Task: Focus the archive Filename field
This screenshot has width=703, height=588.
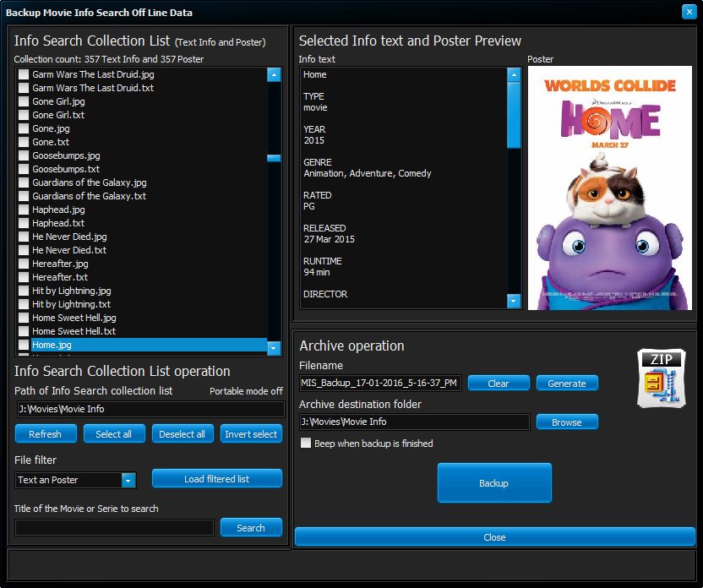Action: pyautogui.click(x=379, y=384)
